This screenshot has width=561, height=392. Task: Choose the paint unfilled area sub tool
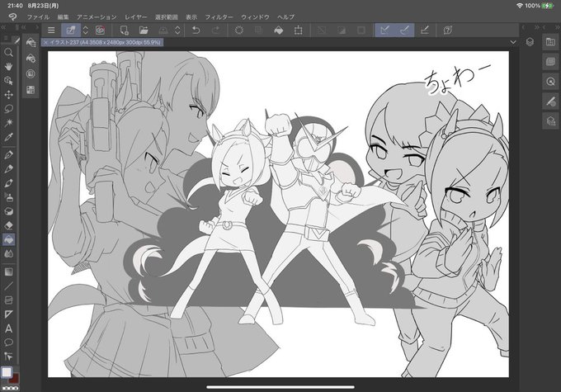tap(31, 73)
